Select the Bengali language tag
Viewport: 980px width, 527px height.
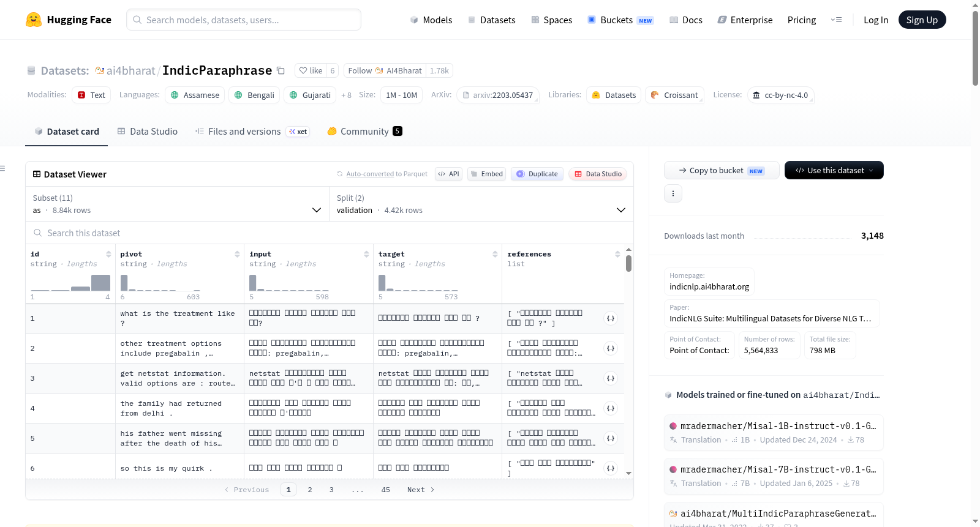point(254,95)
